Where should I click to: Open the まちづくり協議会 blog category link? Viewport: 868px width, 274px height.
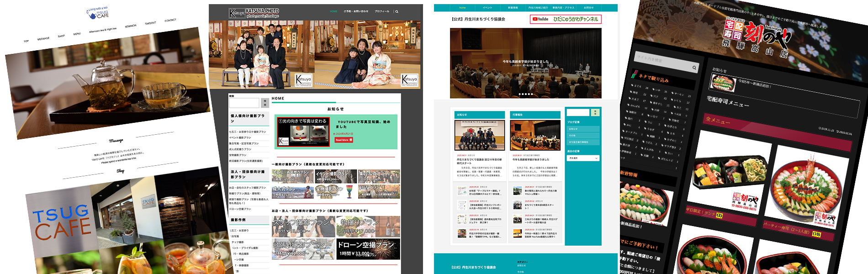coord(583,142)
